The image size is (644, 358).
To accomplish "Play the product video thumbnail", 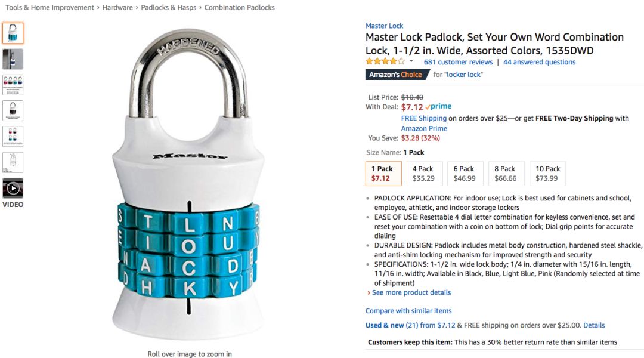I will click(x=13, y=189).
